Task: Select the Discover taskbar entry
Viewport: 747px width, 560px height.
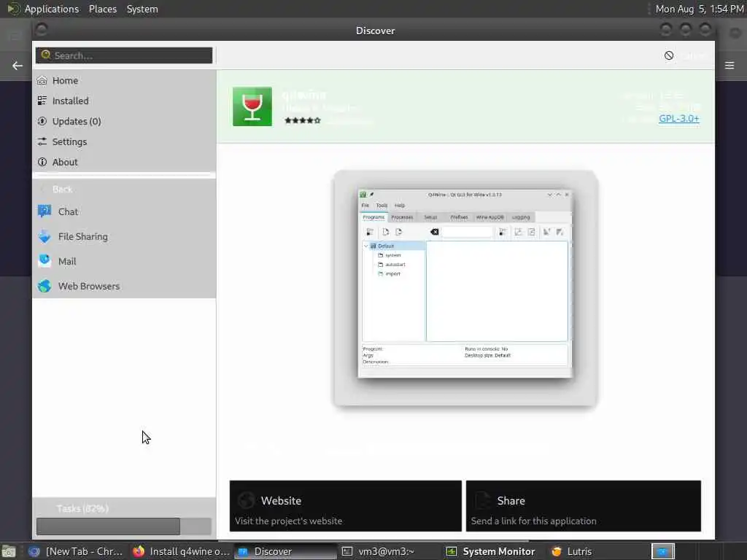Action: (285, 551)
